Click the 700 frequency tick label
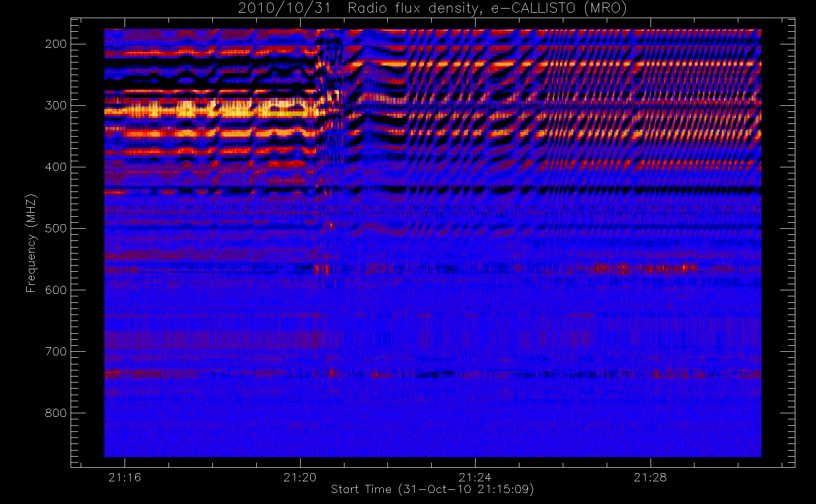 [55, 351]
